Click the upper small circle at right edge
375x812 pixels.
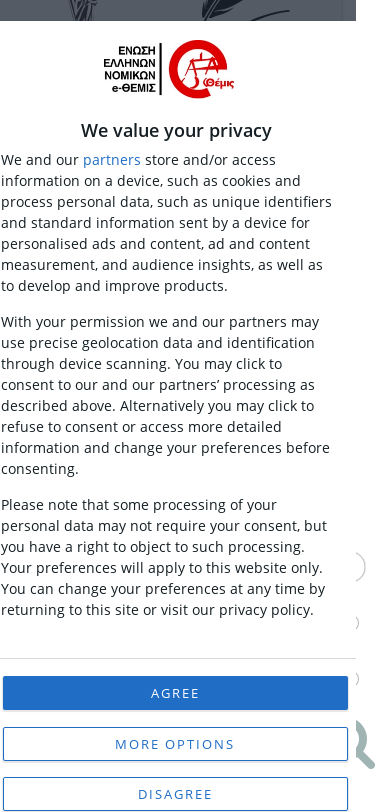357,622
